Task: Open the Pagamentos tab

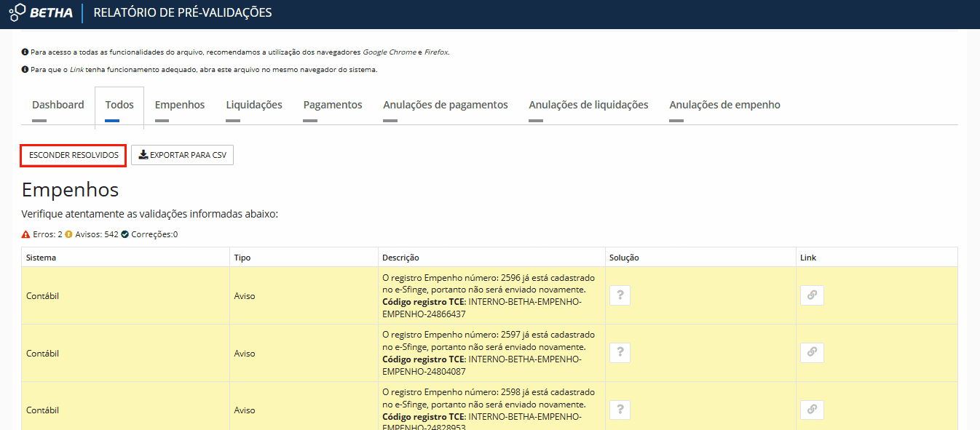Action: point(333,106)
